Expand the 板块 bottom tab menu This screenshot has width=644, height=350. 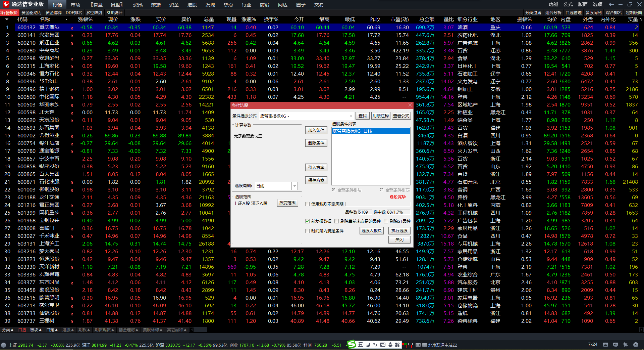point(36,330)
